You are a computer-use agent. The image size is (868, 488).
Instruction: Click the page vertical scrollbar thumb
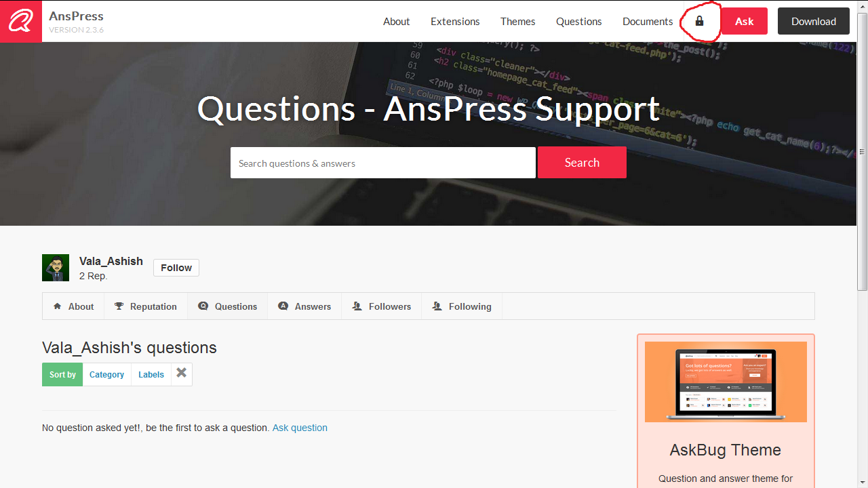click(863, 152)
